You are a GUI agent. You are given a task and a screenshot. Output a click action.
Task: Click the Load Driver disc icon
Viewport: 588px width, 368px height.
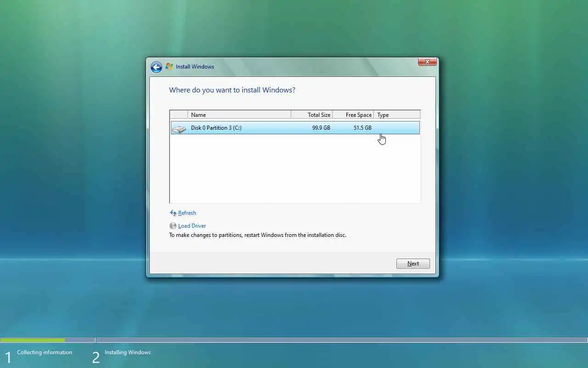tap(173, 226)
